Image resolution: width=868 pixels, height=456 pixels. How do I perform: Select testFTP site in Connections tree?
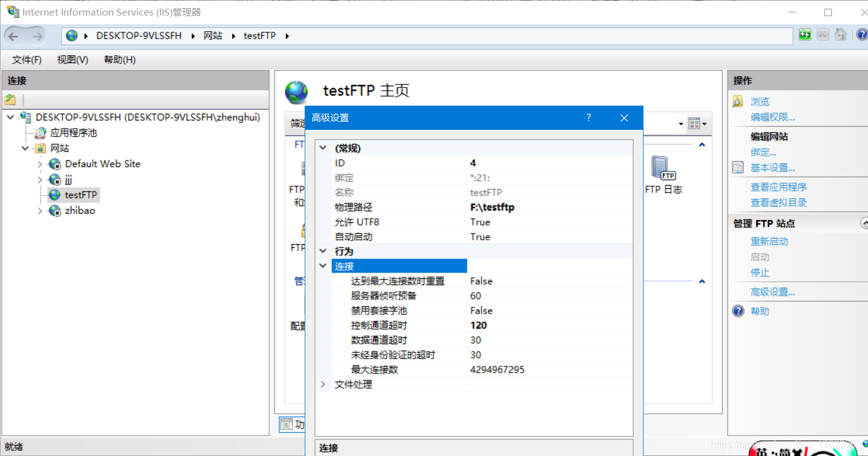point(81,195)
